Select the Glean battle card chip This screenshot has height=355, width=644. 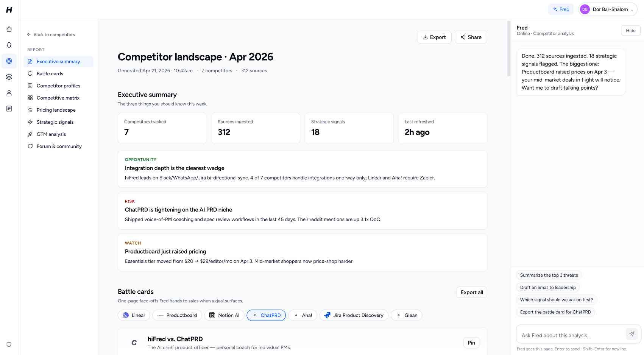tap(407, 315)
